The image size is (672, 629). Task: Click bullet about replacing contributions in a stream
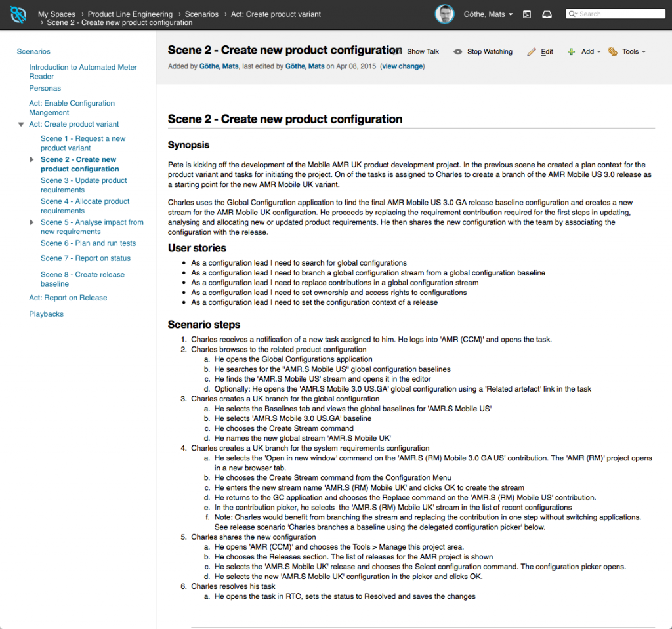[335, 283]
